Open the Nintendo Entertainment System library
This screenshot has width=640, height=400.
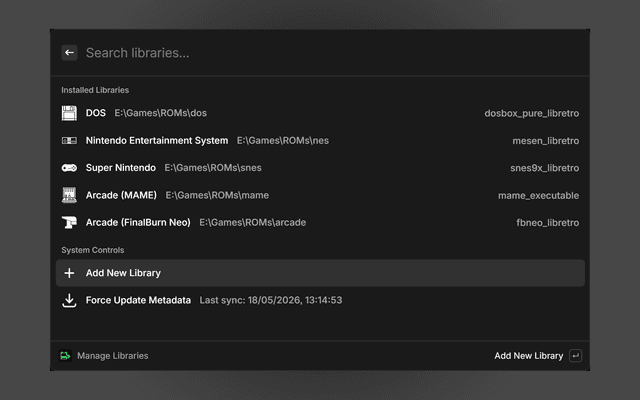pos(320,140)
